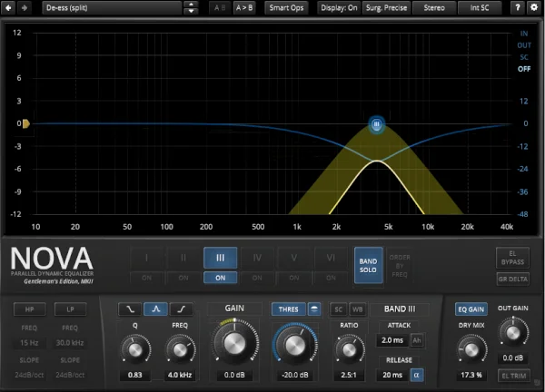Viewport: 545px width, 392px height.
Task: Click the DRY MIX knob
Action: click(471, 349)
